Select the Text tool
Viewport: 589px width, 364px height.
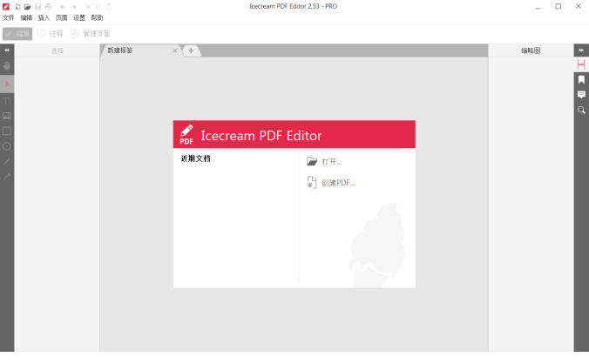click(7, 100)
